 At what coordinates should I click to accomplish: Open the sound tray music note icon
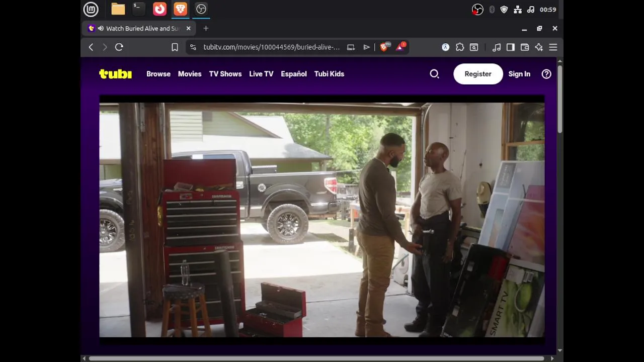(531, 10)
